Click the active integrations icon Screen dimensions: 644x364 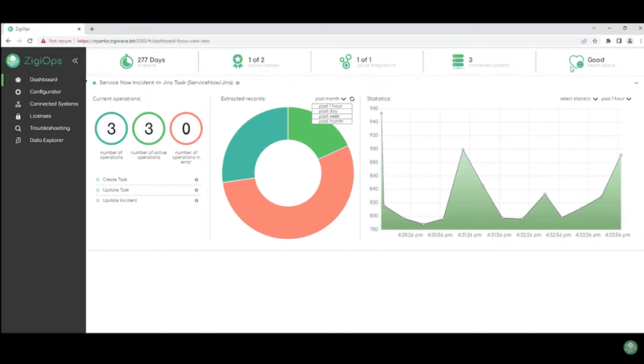click(x=345, y=61)
